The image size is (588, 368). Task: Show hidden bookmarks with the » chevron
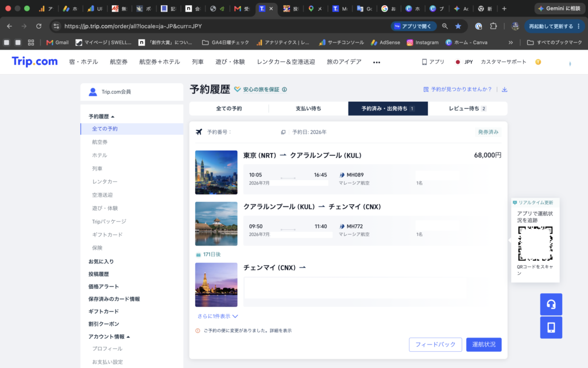click(510, 43)
